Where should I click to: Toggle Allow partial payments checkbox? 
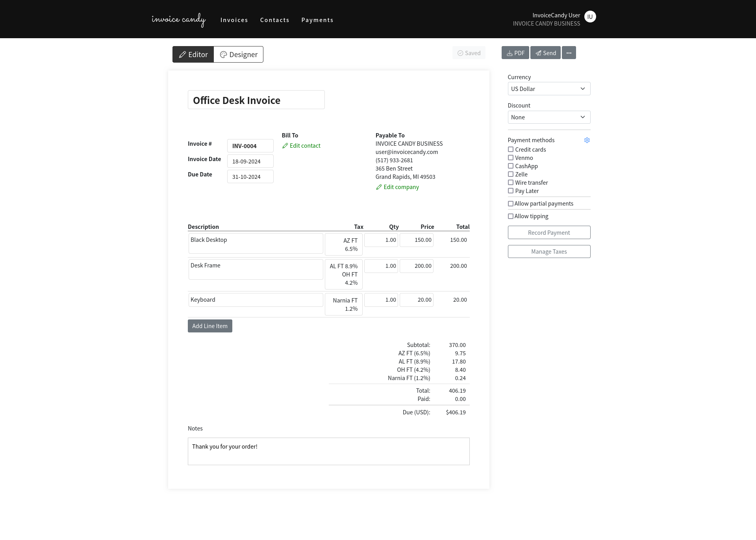click(511, 204)
